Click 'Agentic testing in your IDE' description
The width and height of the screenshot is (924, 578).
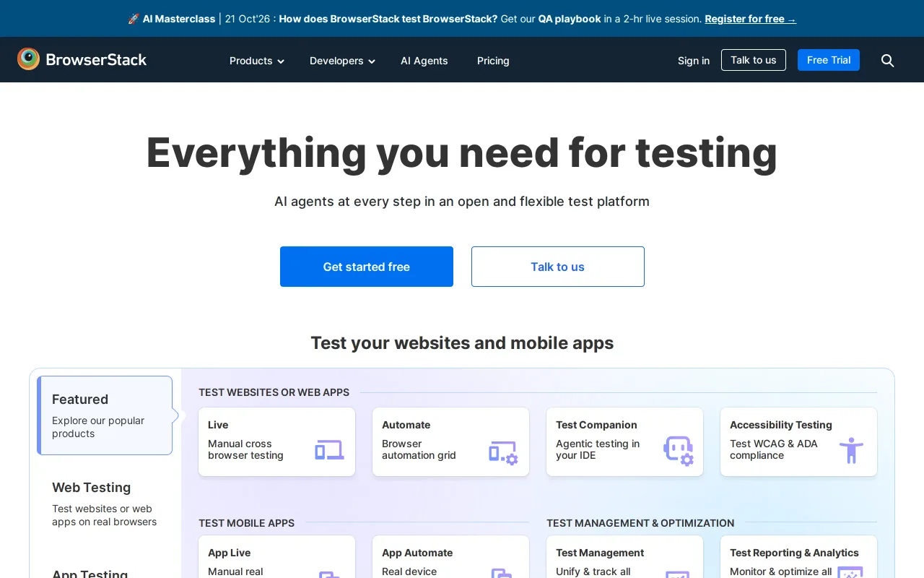pos(598,449)
